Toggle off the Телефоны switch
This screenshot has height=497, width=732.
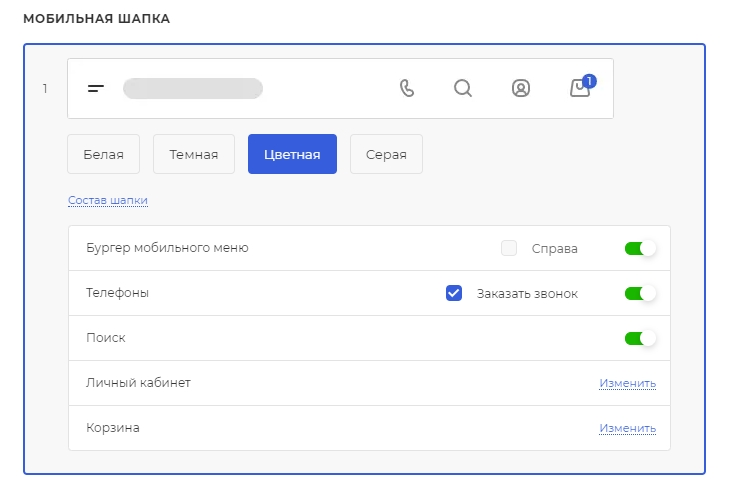(x=640, y=293)
